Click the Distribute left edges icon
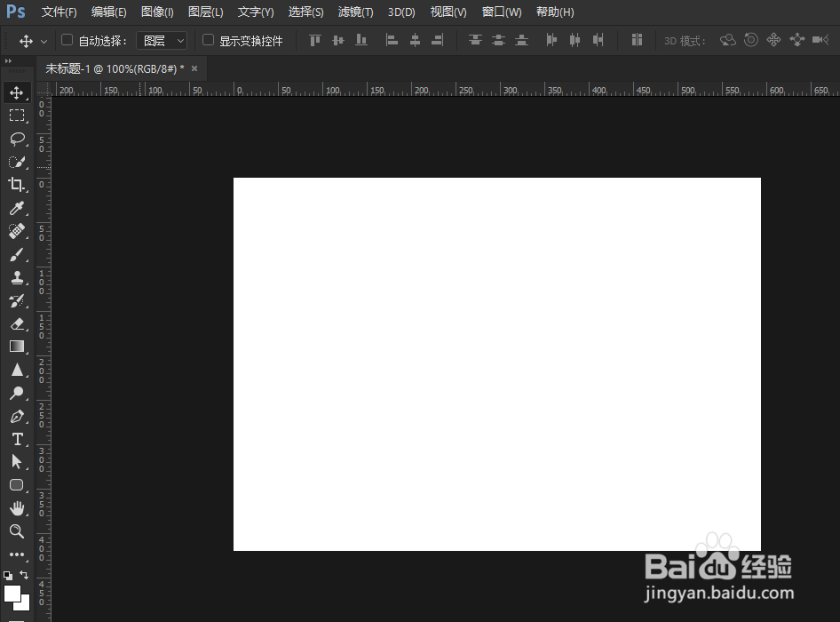The height and width of the screenshot is (622, 840). coord(551,40)
